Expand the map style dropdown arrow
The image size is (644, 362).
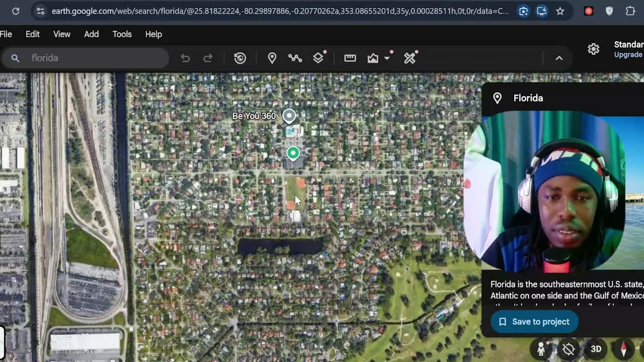[387, 58]
